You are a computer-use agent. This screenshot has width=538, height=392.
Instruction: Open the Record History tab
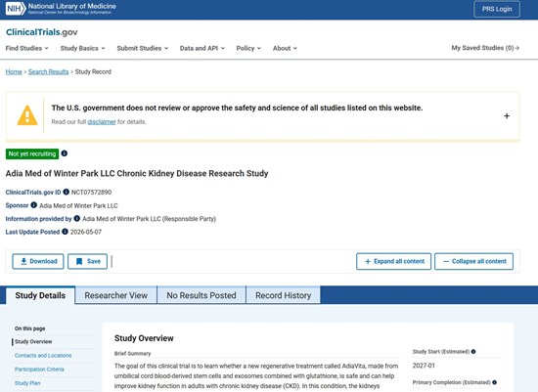(283, 295)
